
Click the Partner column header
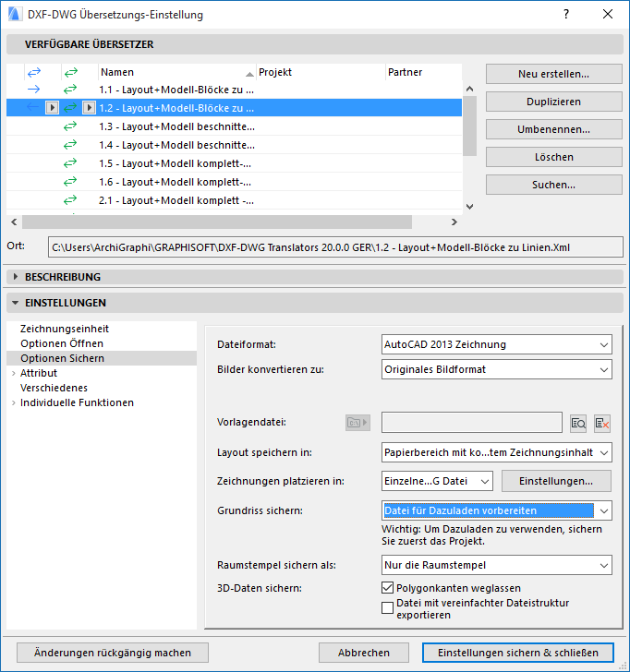point(424,72)
